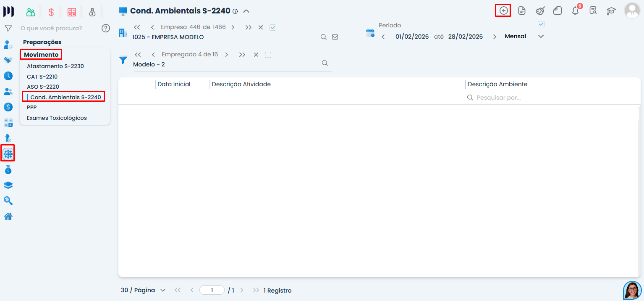Open the virtual assistant avatar
The width and height of the screenshot is (644, 301).
point(632,290)
